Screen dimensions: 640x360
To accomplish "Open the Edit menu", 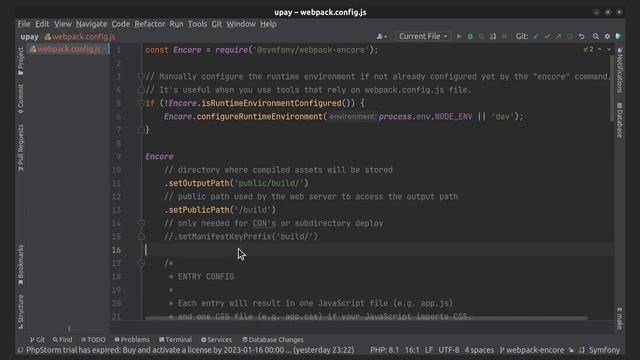I will pos(42,24).
